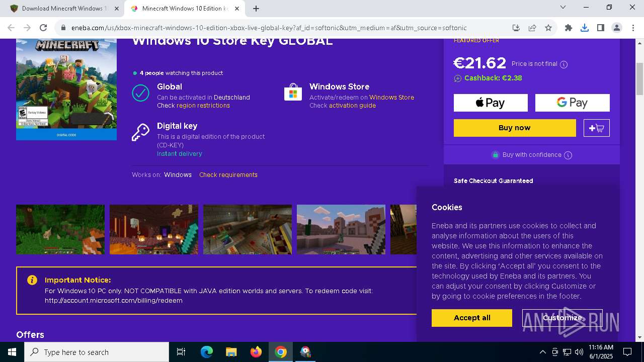The image size is (644, 362).
Task: Open desert village gameplay screenshot
Action: tap(341, 229)
